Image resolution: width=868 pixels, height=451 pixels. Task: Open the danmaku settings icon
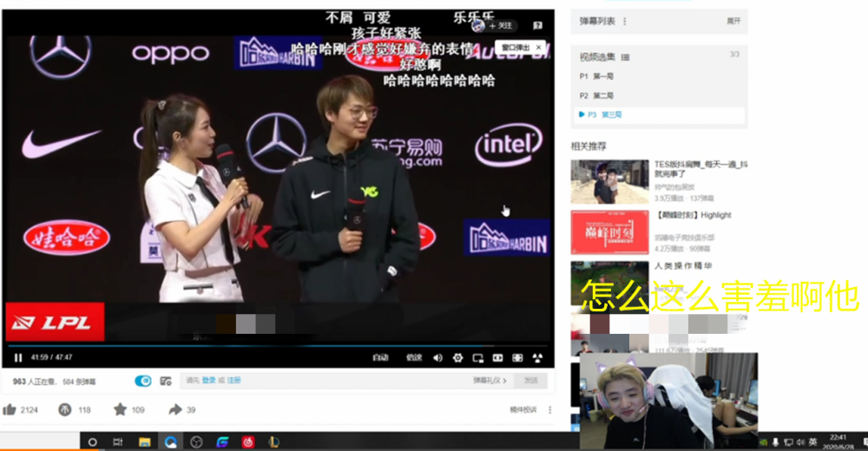(x=166, y=381)
